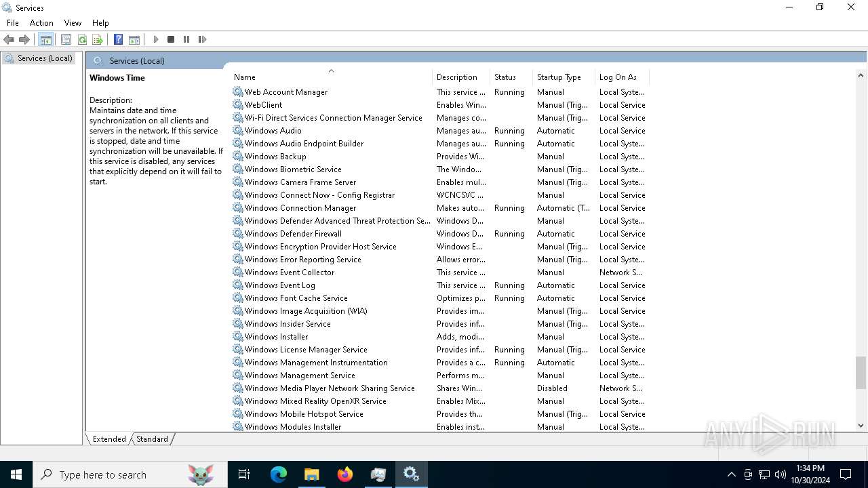Select Windows Media Player Network Sharing Service
Viewport: 868px width, 488px height.
[439, 388]
